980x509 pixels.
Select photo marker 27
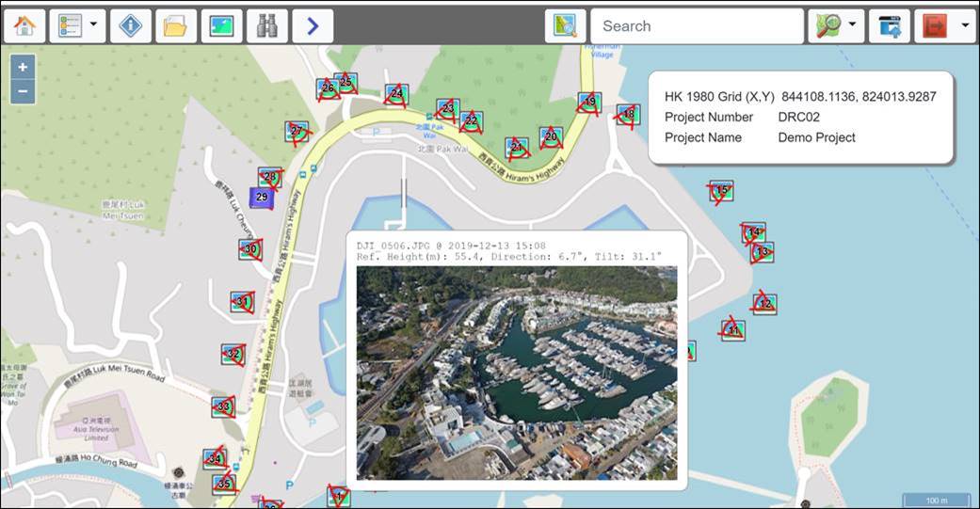pyautogui.click(x=297, y=131)
